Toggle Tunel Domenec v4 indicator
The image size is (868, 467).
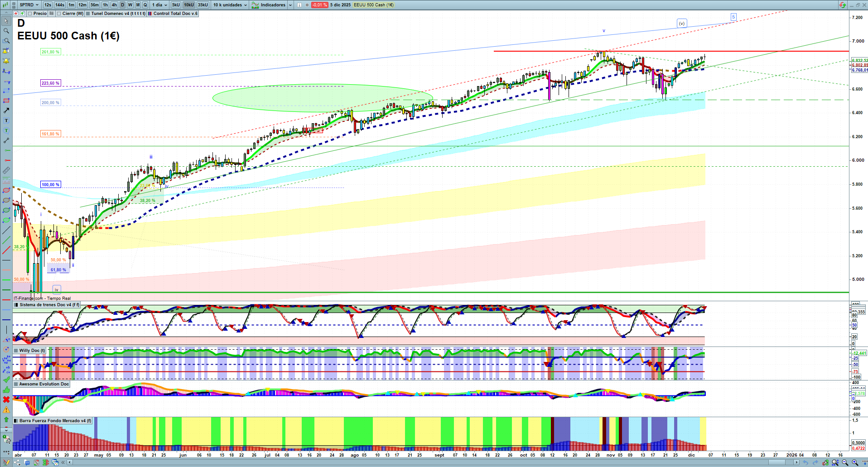pos(116,14)
